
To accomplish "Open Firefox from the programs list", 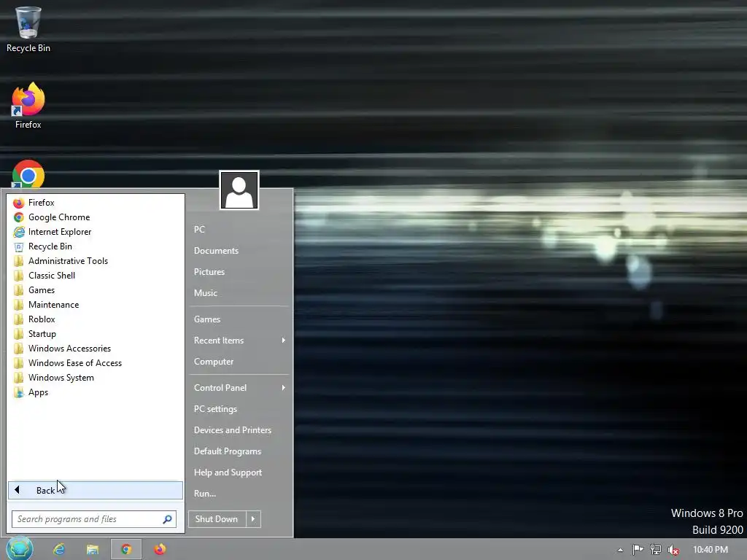I will (96, 203).
